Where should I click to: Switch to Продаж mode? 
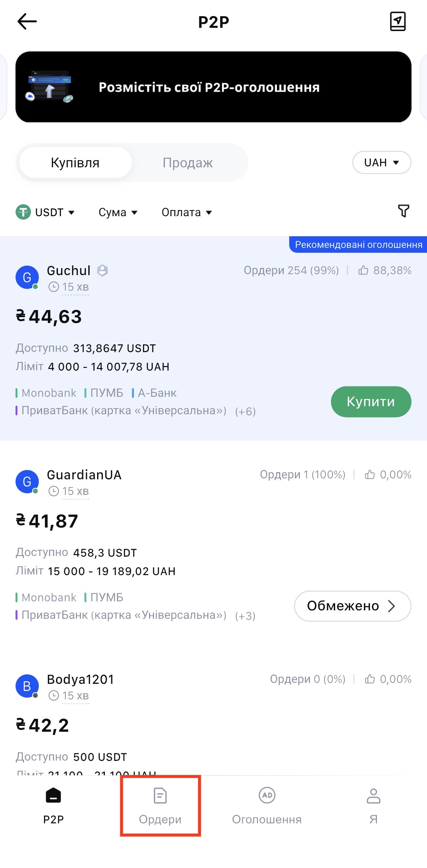188,163
